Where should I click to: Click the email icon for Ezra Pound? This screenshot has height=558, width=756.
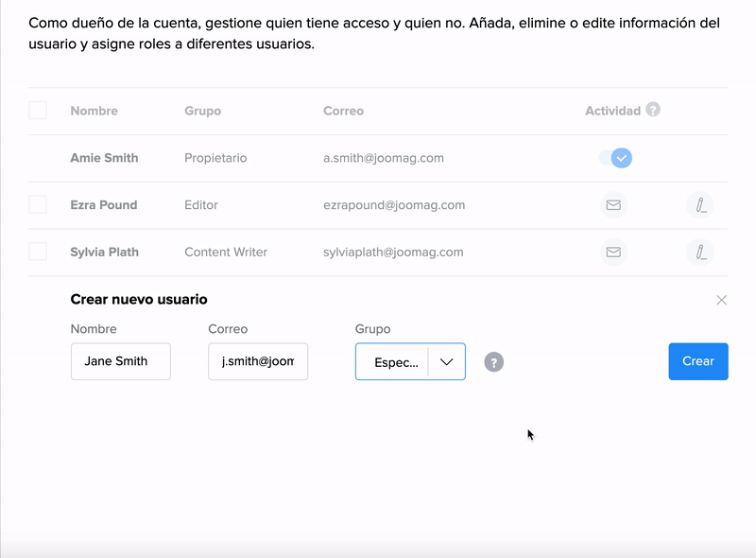click(x=613, y=205)
